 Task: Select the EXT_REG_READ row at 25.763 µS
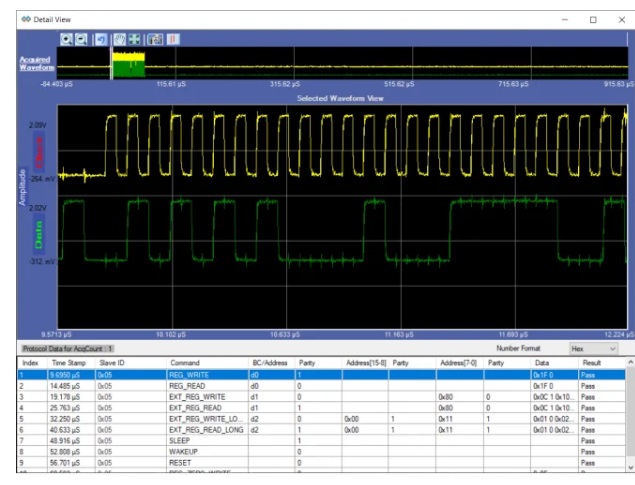coord(322,408)
